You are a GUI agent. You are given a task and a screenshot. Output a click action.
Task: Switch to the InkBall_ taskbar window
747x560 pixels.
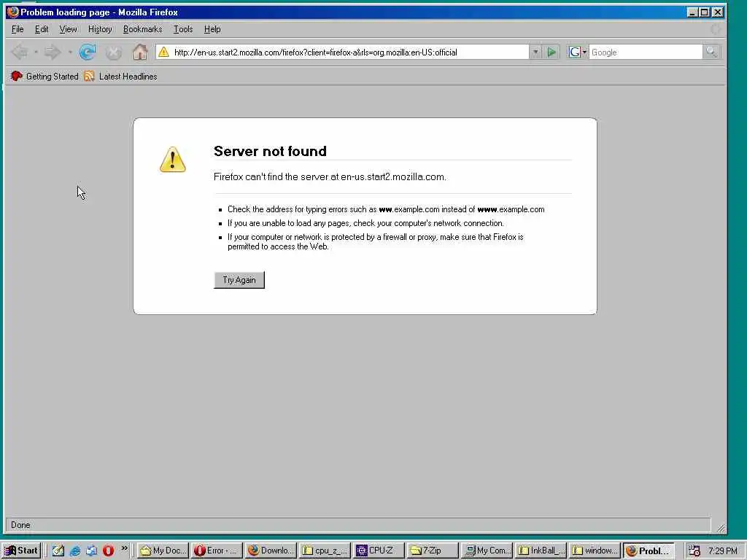[541, 551]
